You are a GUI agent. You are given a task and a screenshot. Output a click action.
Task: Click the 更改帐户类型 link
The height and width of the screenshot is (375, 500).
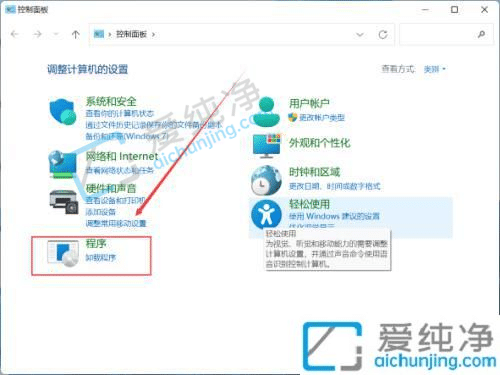pos(322,117)
